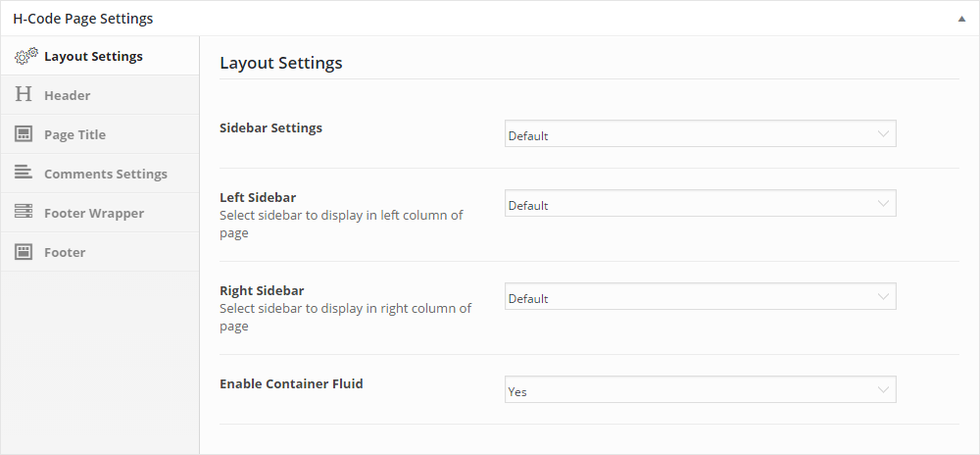Open the Enable Container Fluid dropdown
Screen dimensions: 980x455
(700, 390)
